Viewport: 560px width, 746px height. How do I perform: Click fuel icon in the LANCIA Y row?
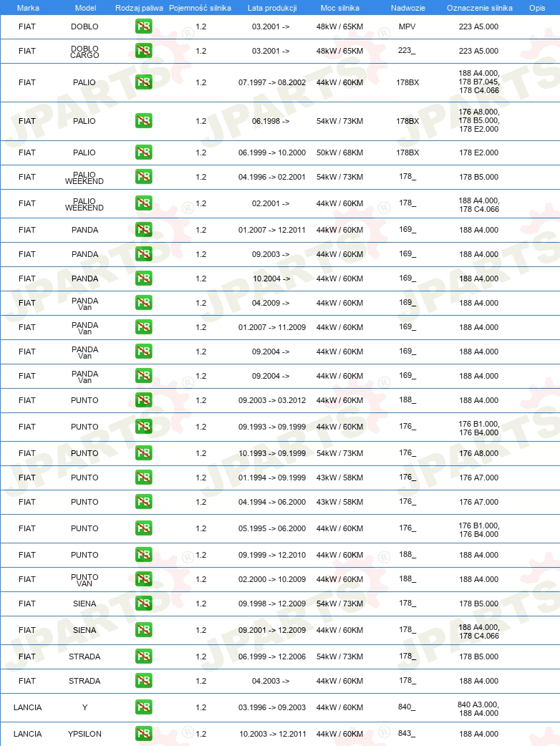click(x=144, y=707)
